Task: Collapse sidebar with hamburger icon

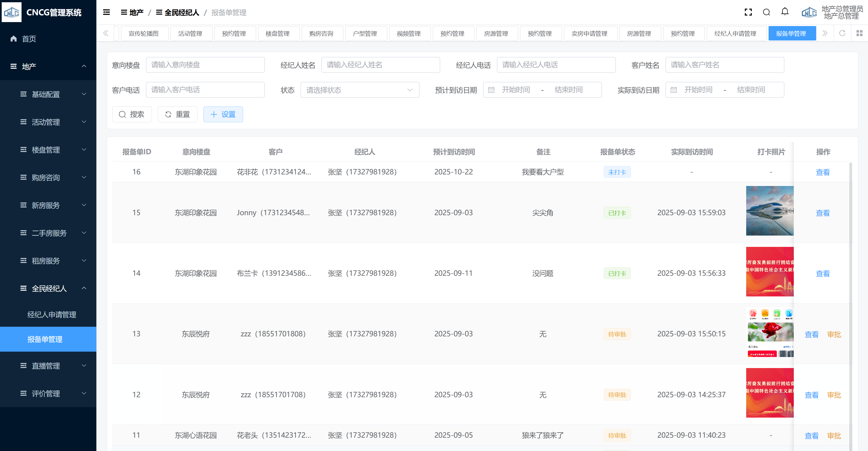Action: coord(107,12)
